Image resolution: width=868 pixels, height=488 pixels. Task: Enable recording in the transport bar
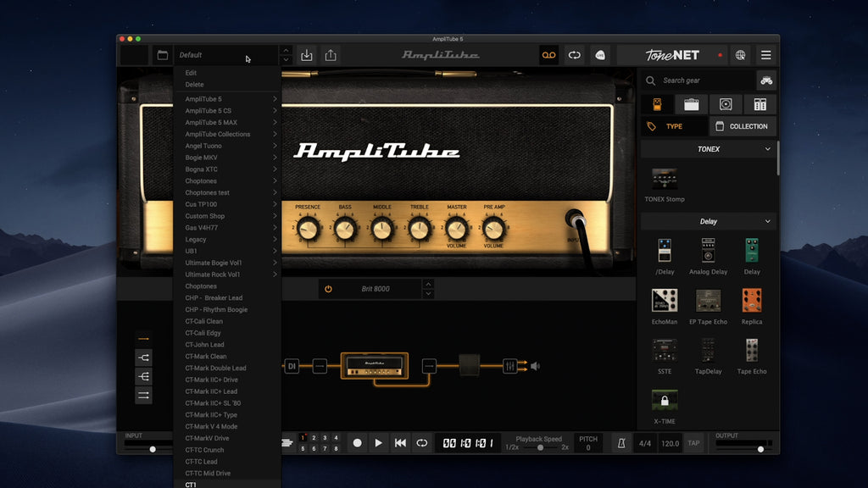(357, 442)
